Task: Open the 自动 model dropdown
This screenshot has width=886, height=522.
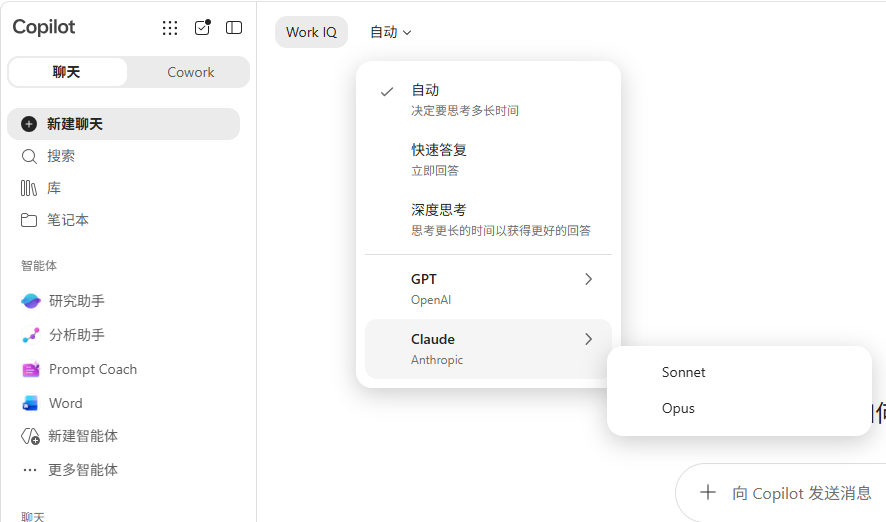Action: point(390,32)
